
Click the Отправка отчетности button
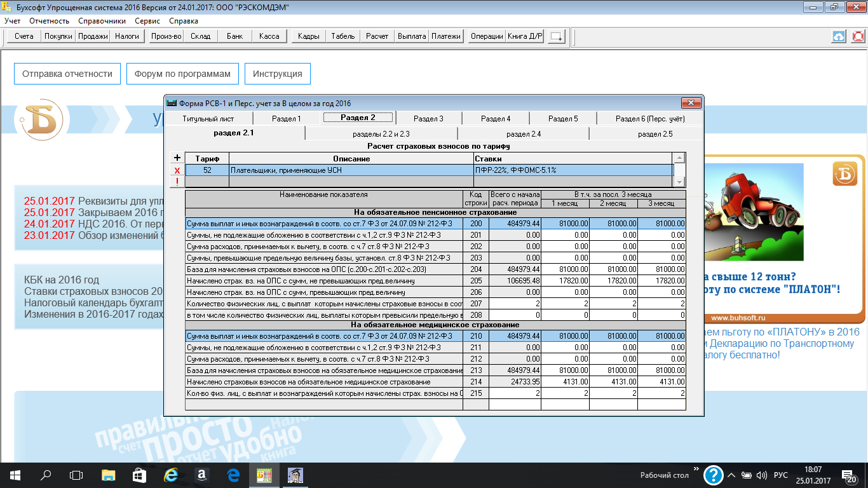click(x=67, y=74)
